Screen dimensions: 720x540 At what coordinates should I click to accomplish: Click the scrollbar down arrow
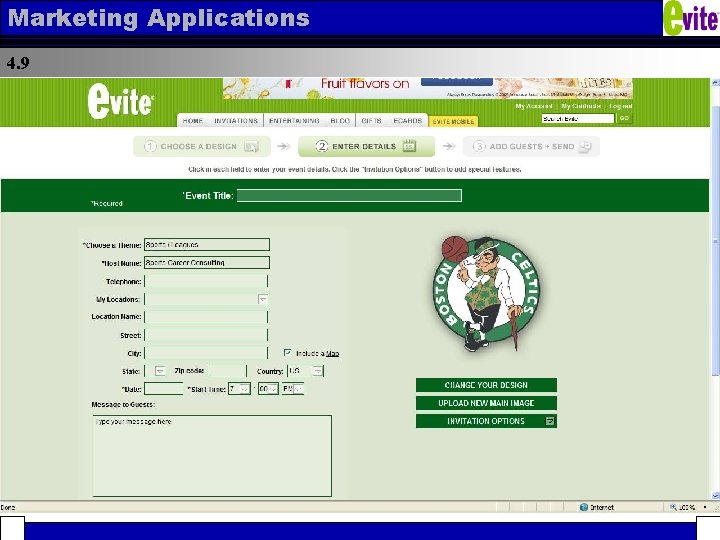click(x=715, y=495)
